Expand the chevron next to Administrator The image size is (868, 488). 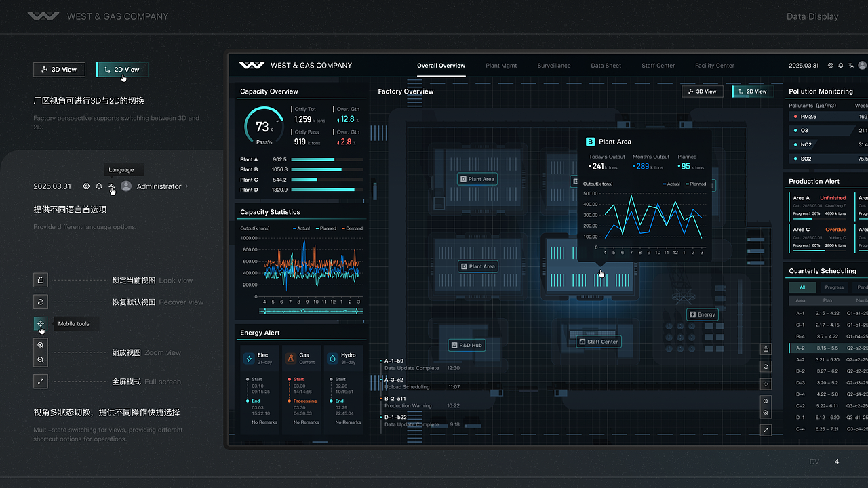pos(186,186)
